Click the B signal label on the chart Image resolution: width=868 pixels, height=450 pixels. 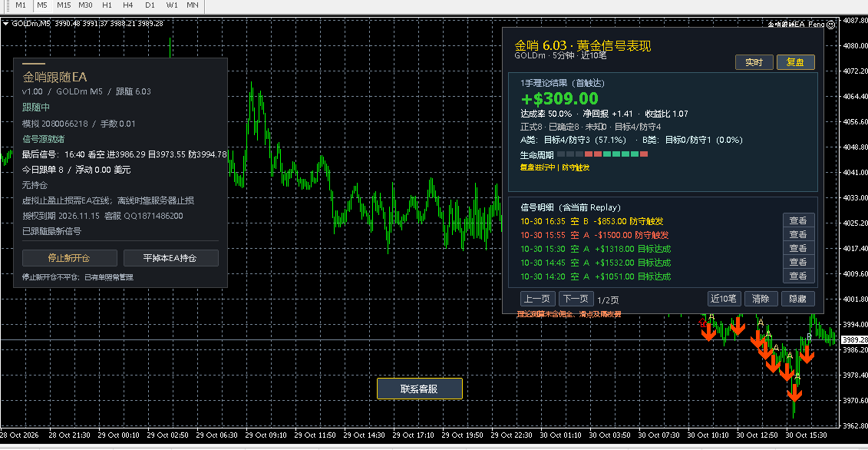[x=809, y=336]
